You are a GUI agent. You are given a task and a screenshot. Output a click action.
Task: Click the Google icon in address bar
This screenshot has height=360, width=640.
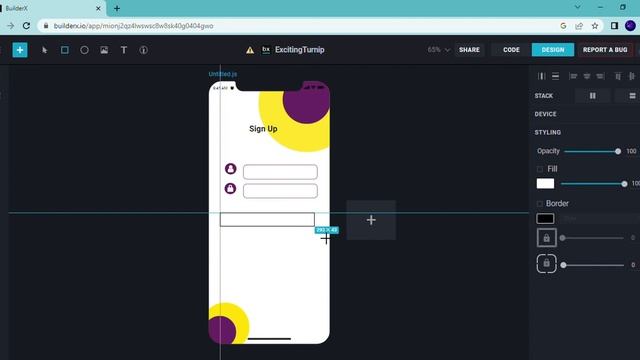(563, 26)
